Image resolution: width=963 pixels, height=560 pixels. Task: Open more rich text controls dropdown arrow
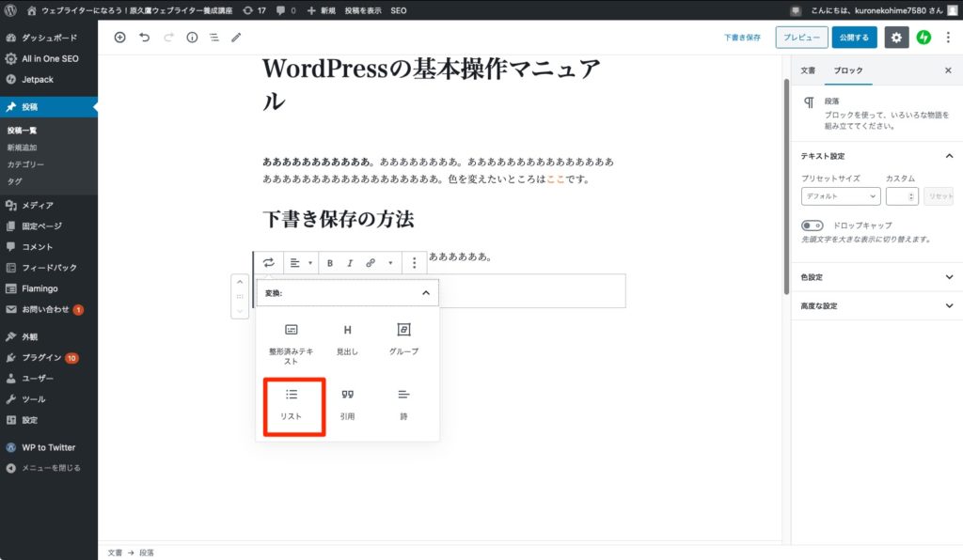[x=390, y=262]
